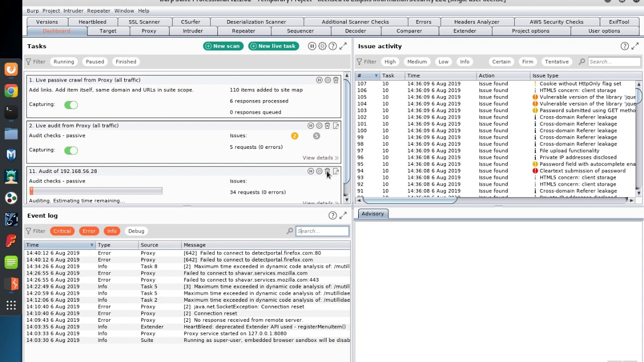Screen dimensions: 644x362
Task: Toggle High severity issue filter
Action: point(390,62)
